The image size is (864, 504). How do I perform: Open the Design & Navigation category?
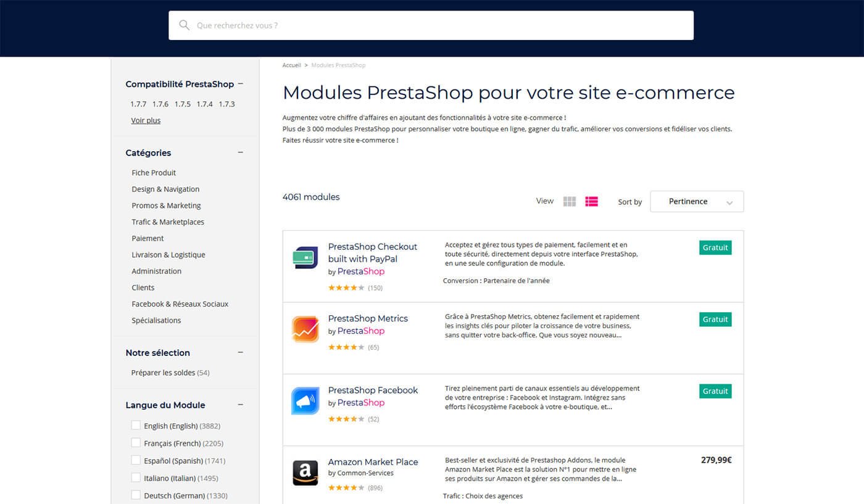coord(165,189)
